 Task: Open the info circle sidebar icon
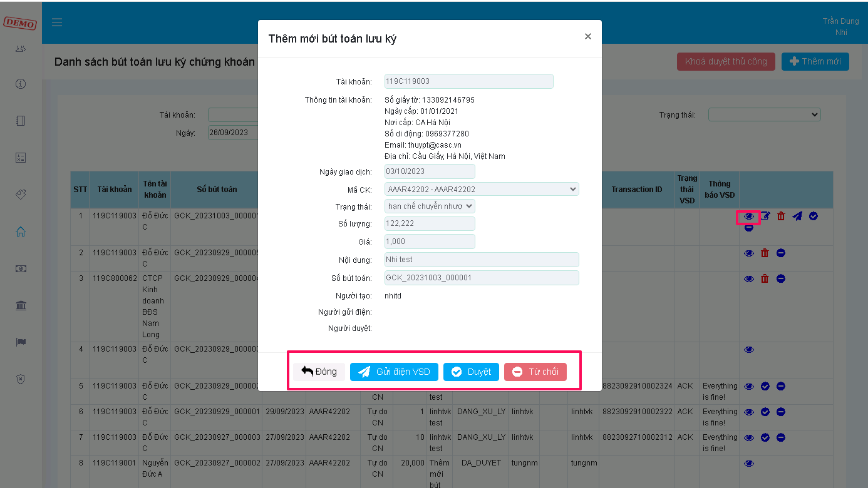tap(21, 84)
